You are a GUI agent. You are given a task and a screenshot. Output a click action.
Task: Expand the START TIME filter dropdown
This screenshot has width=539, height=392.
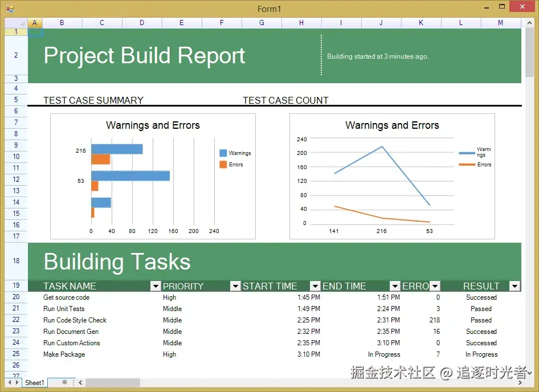point(315,286)
